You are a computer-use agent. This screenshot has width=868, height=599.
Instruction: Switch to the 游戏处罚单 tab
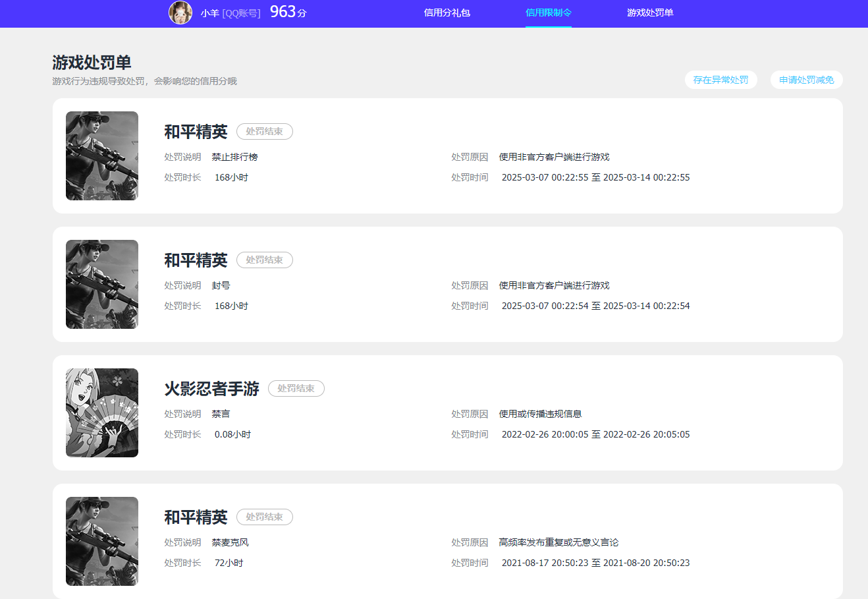pos(650,13)
